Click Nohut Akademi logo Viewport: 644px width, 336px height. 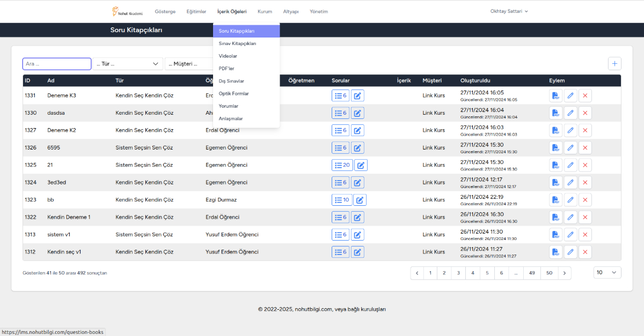click(x=127, y=11)
